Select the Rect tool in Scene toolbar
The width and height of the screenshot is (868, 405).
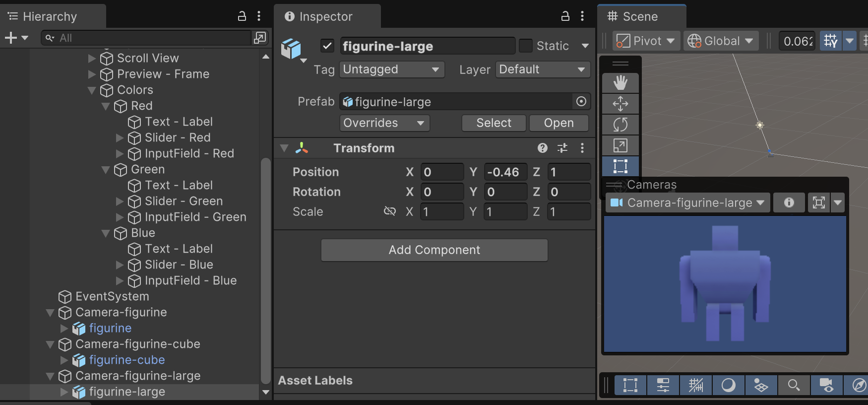(x=620, y=166)
